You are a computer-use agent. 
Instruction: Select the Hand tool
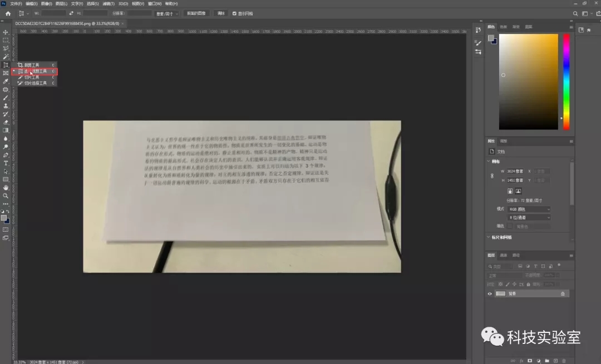click(6, 187)
